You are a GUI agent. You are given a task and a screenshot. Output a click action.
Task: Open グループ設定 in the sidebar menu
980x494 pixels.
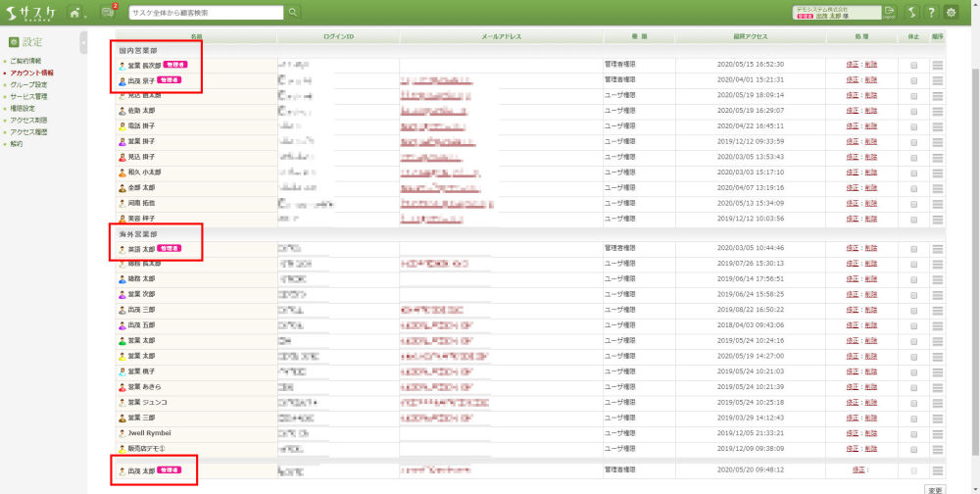(28, 84)
